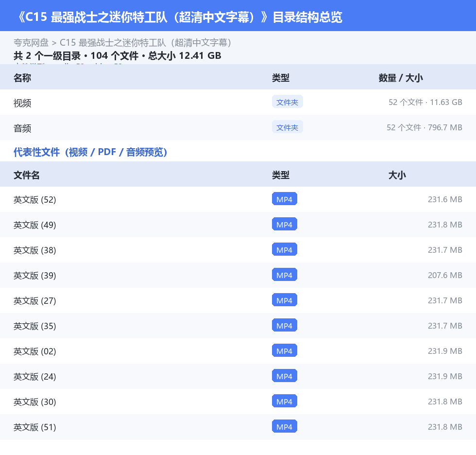Select the 52 个文件 · 11.63 GB value
The image size is (476, 455).
pyautogui.click(x=425, y=102)
